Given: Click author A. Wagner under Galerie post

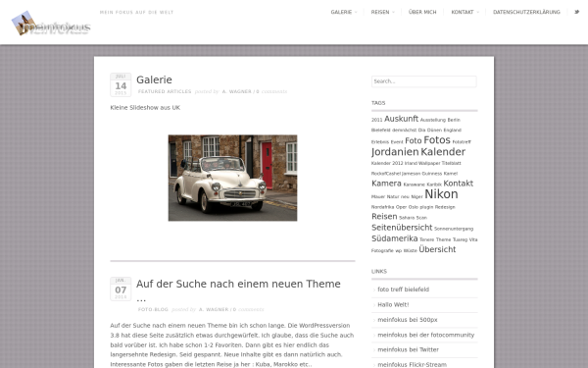Looking at the screenshot, I should [x=236, y=91].
